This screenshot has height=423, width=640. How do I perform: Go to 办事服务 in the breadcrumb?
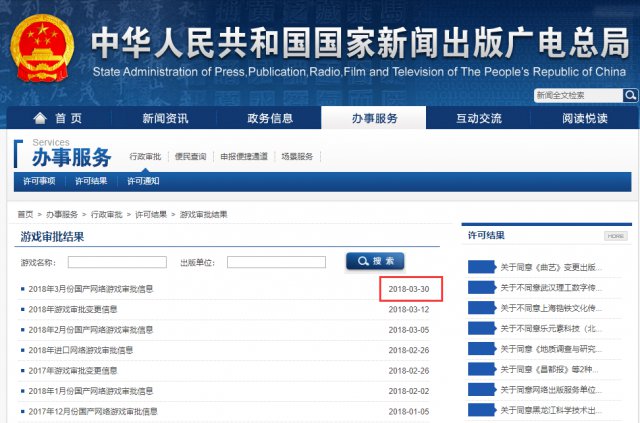pos(62,214)
